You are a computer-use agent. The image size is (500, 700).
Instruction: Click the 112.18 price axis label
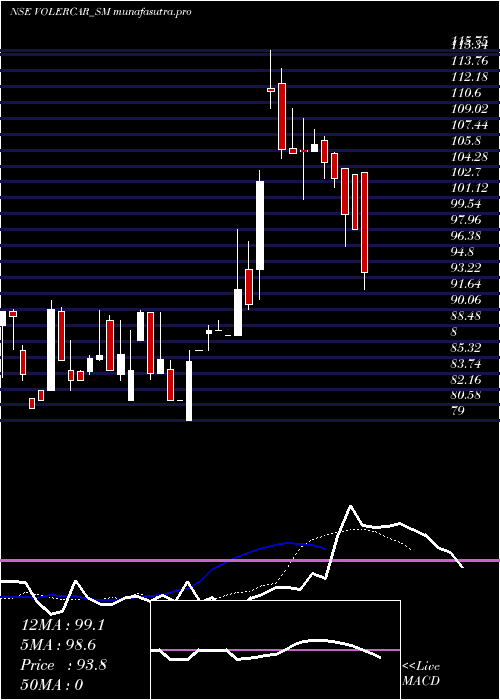click(x=470, y=77)
